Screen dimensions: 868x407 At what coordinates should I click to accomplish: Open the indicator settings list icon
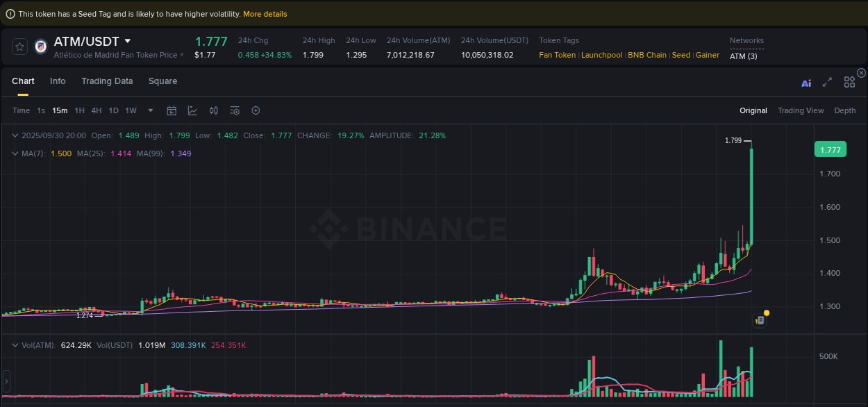tap(233, 110)
